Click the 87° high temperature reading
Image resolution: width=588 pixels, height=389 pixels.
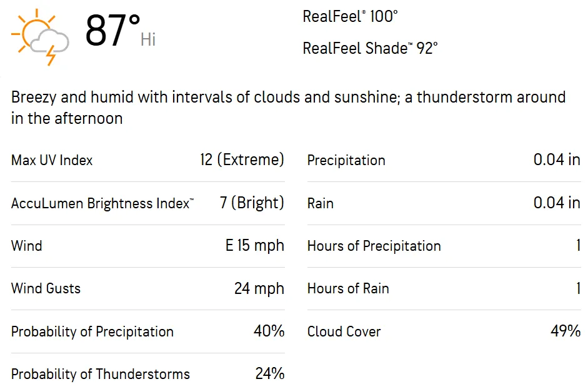113,31
